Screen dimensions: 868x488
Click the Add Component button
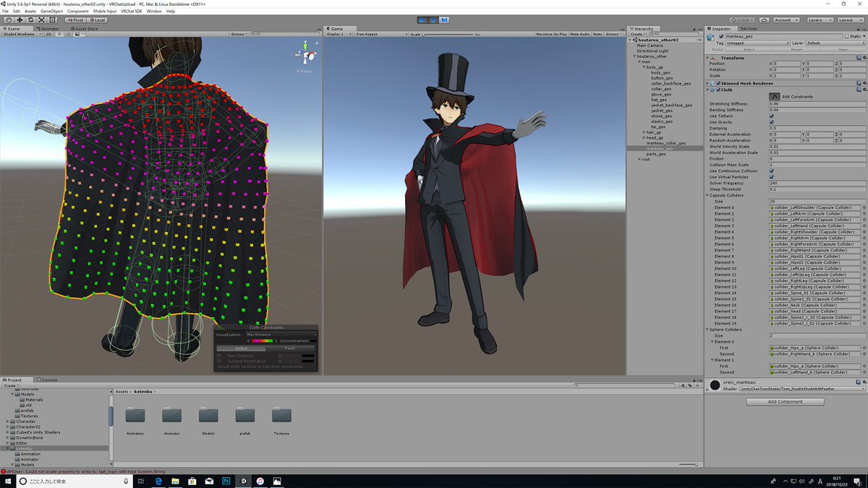click(785, 401)
